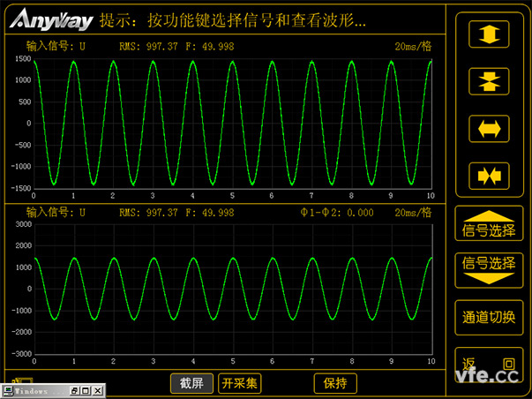Take a screenshot with 截屏
Viewport: 532px width, 399px height.
click(191, 383)
